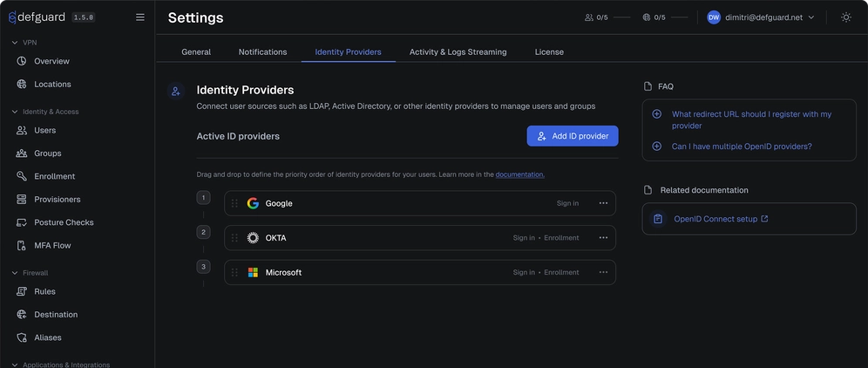Click the Locations globe icon
Viewport: 868px width, 368px height.
22,85
